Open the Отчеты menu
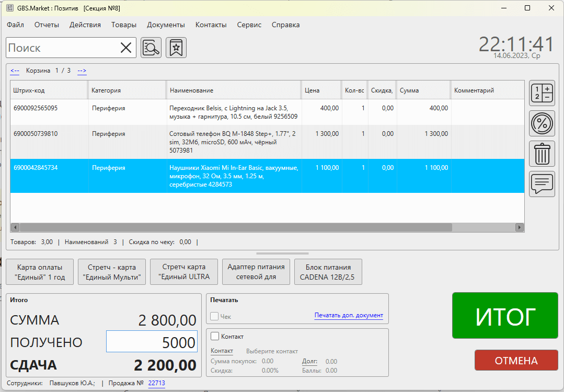This screenshot has height=392, width=564. click(47, 25)
